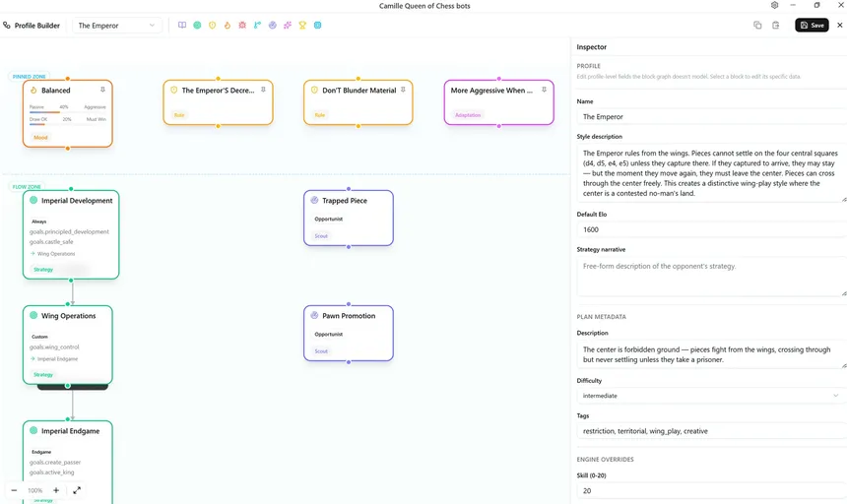
Task: Click the orange flame icon in toolbar
Action: click(228, 26)
